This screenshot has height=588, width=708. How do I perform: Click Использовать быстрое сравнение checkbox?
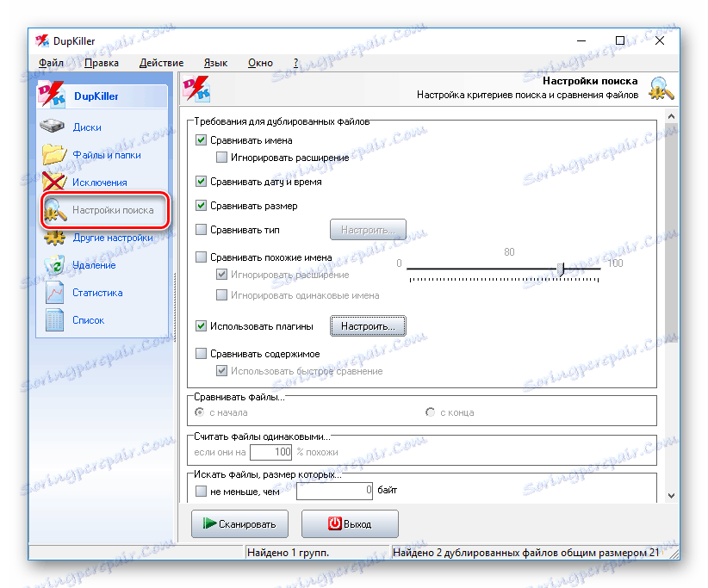[x=221, y=371]
